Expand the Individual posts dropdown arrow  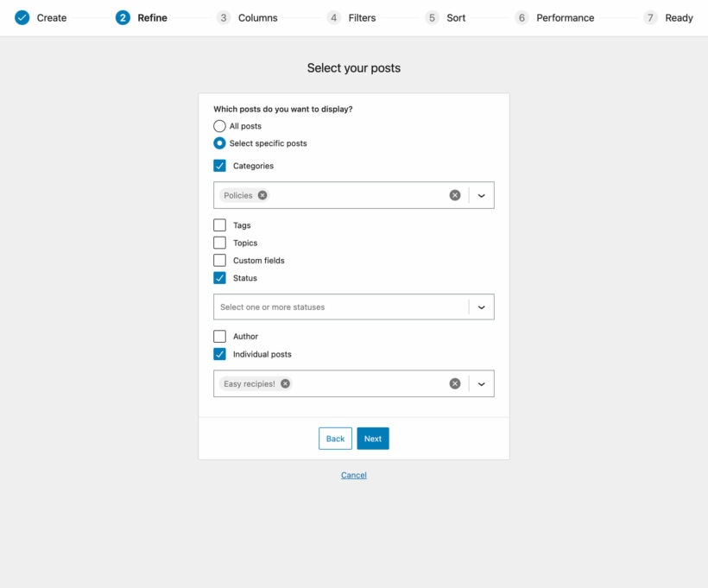[482, 383]
